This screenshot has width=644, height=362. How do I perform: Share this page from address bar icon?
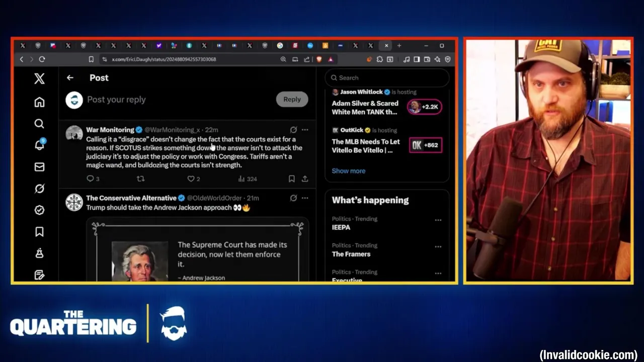pos(307,59)
